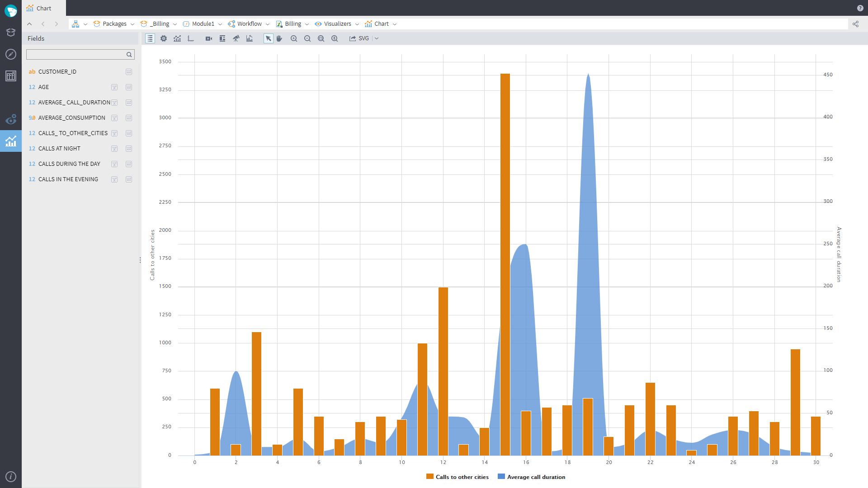
Task: Click the SVG export button
Action: point(359,38)
